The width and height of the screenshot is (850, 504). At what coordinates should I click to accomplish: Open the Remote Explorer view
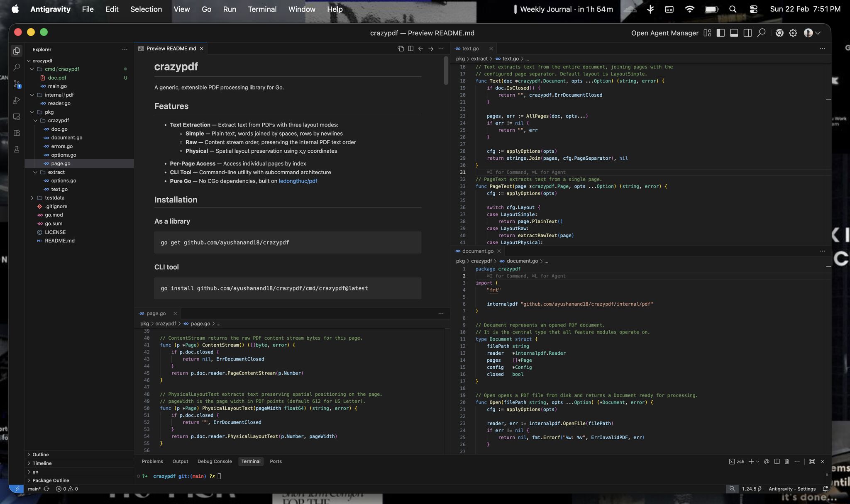coord(17,117)
